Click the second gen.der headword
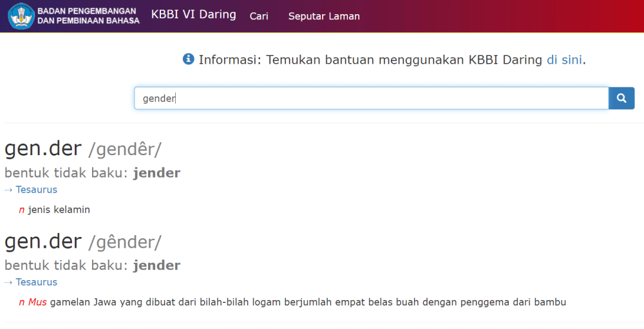The height and width of the screenshot is (329, 644). (x=43, y=242)
